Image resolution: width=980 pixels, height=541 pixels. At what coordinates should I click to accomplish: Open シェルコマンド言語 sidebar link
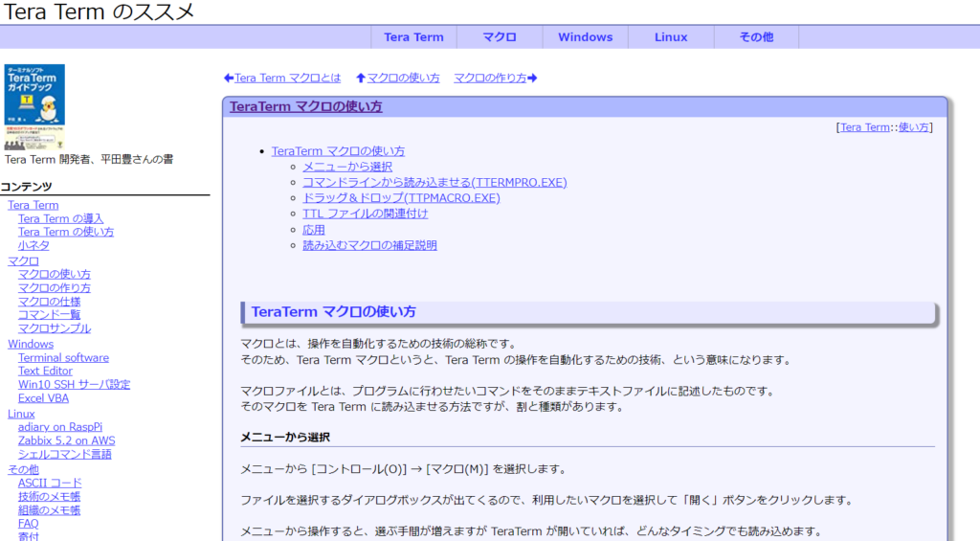(65, 455)
